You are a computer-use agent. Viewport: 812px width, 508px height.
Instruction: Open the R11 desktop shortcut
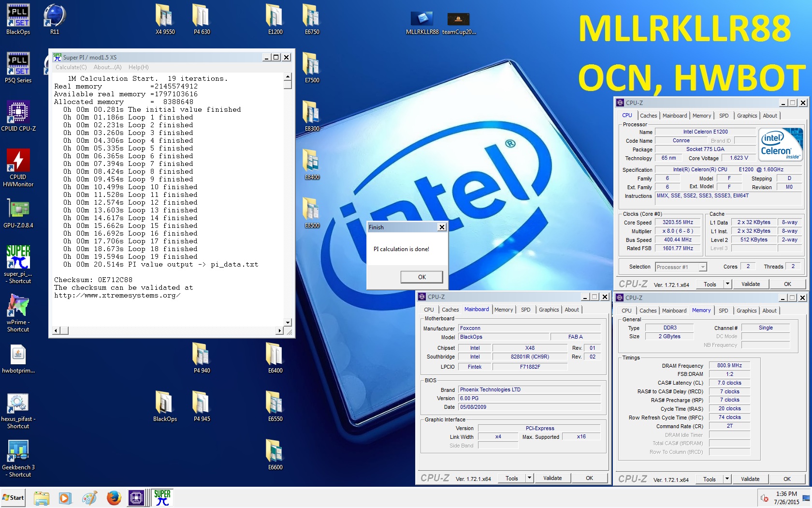click(x=55, y=19)
